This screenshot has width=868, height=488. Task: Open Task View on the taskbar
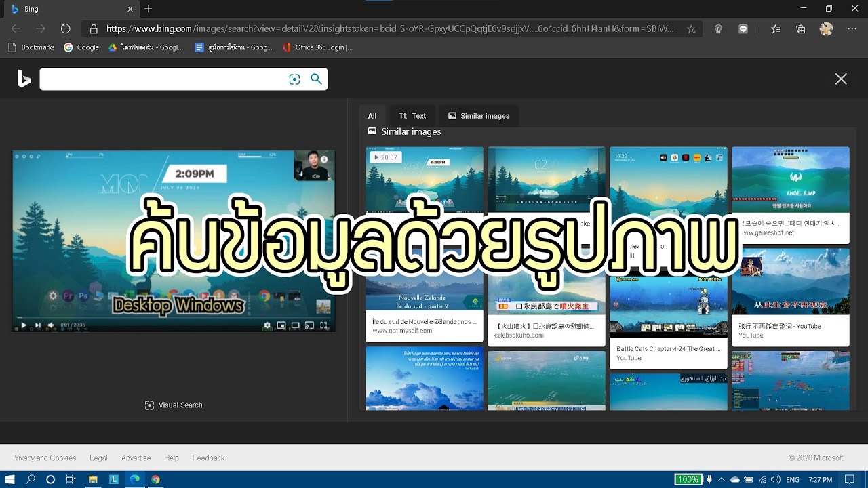[x=71, y=479]
